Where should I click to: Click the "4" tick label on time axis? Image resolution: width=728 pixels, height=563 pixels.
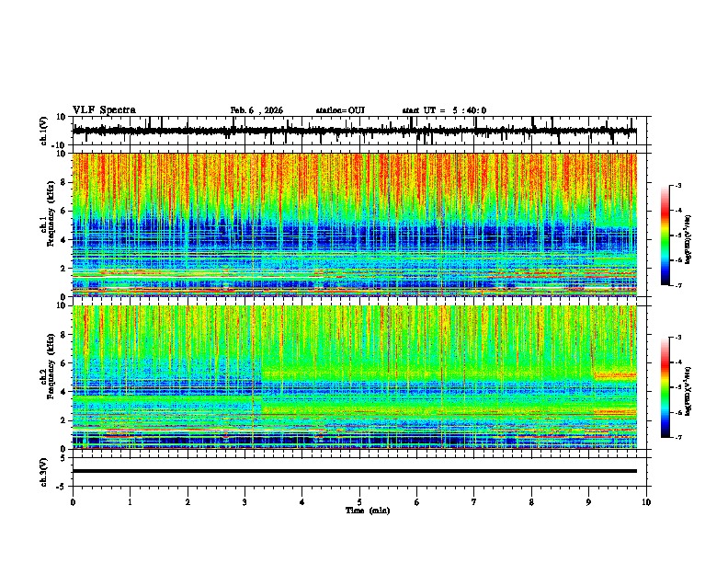(302, 502)
